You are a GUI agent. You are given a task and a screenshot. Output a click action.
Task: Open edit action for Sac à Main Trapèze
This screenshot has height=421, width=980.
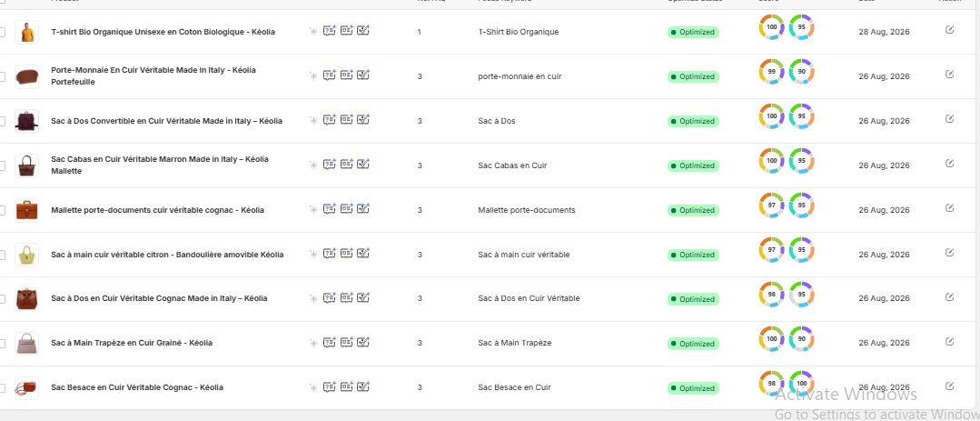coord(949,341)
